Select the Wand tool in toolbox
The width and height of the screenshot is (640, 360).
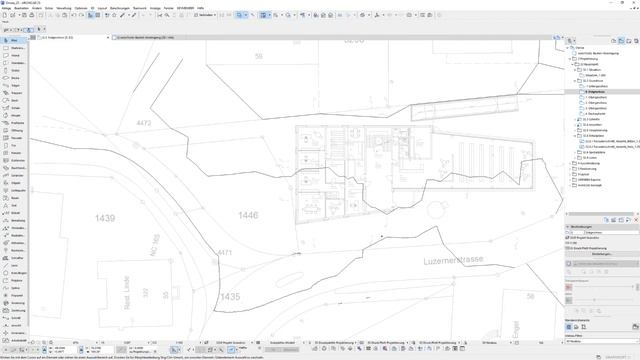(13, 56)
